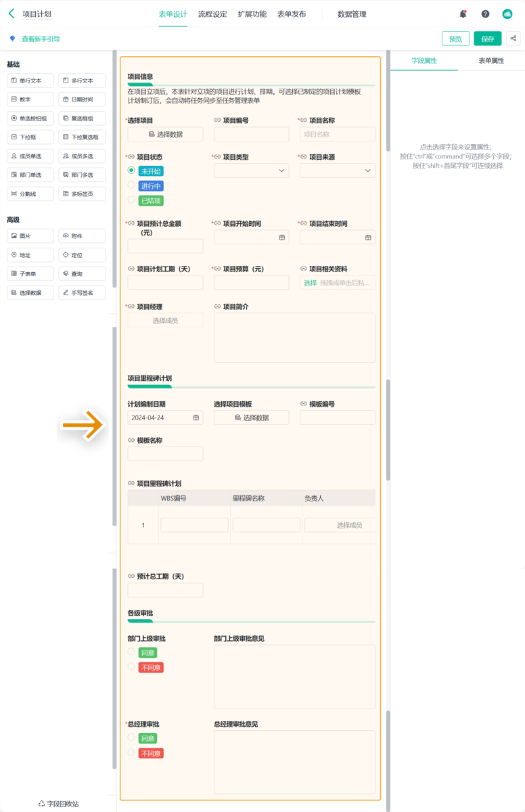Click the 保存 button

tap(488, 39)
